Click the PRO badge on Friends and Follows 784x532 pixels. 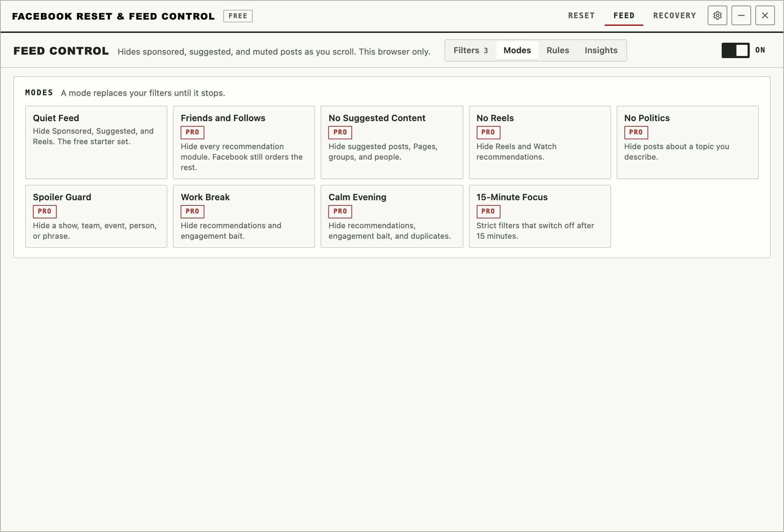(x=192, y=133)
